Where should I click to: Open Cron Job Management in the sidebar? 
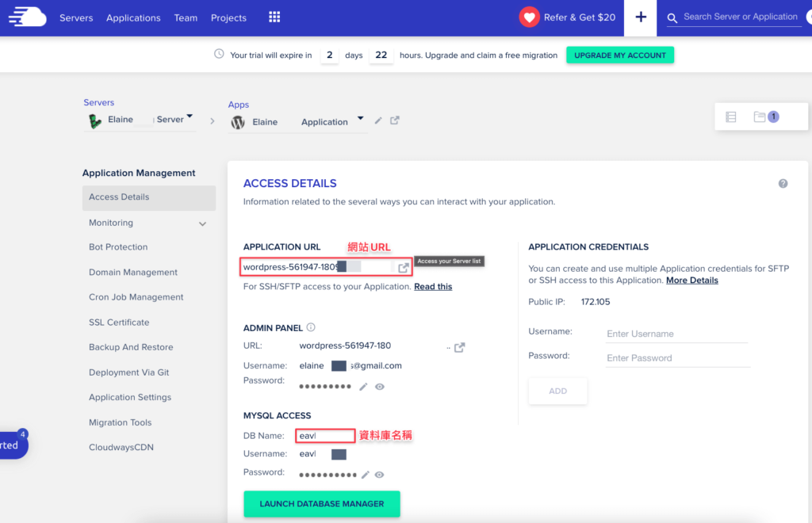coord(136,297)
